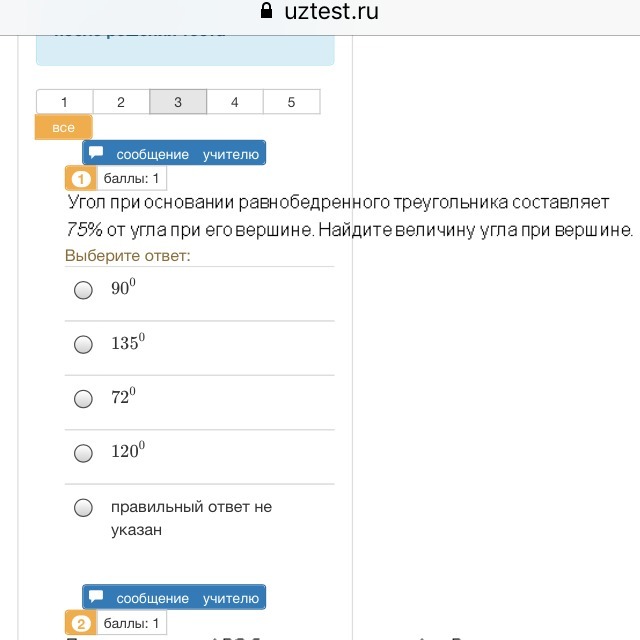Click chat icon on second teacher message button
The height and width of the screenshot is (640, 640).
tap(97, 598)
